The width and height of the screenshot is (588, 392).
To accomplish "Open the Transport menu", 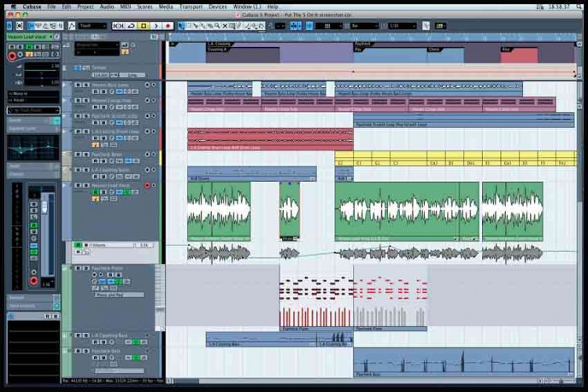I will tap(191, 7).
